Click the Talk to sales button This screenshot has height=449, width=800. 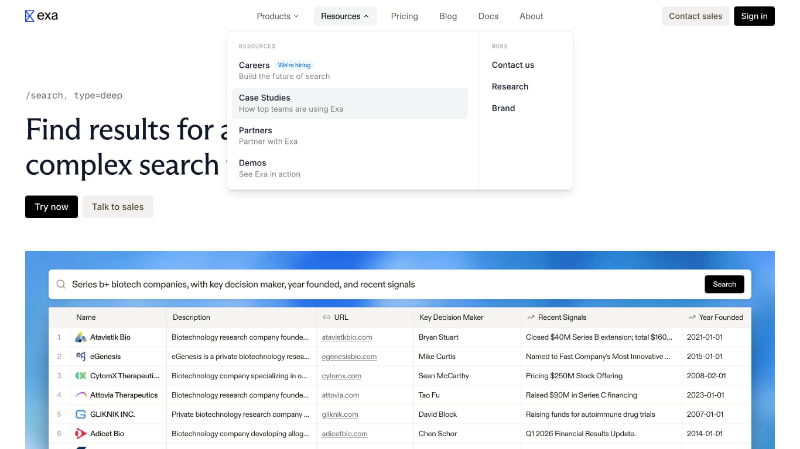[x=118, y=207]
